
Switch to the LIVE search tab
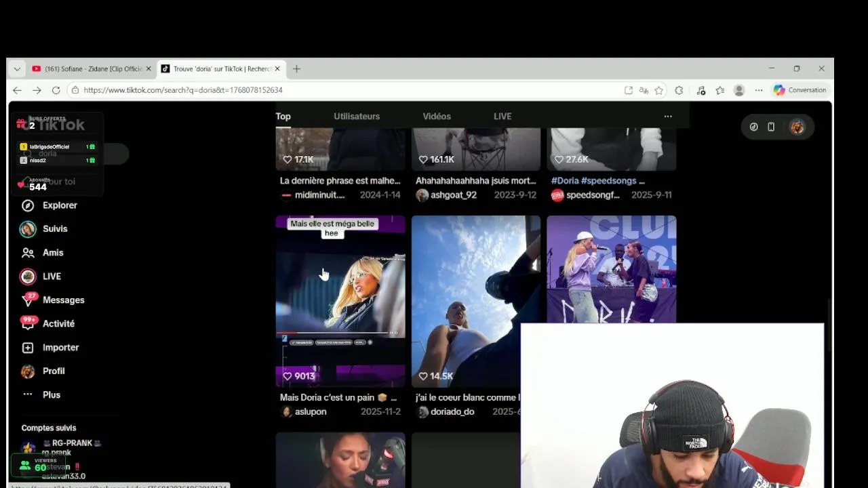pyautogui.click(x=502, y=117)
